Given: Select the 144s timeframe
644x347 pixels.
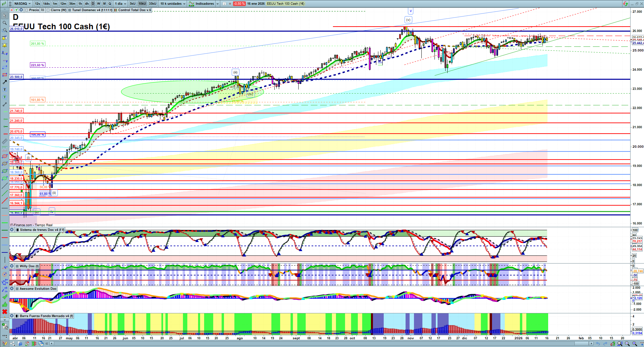Looking at the screenshot, I should (46, 4).
